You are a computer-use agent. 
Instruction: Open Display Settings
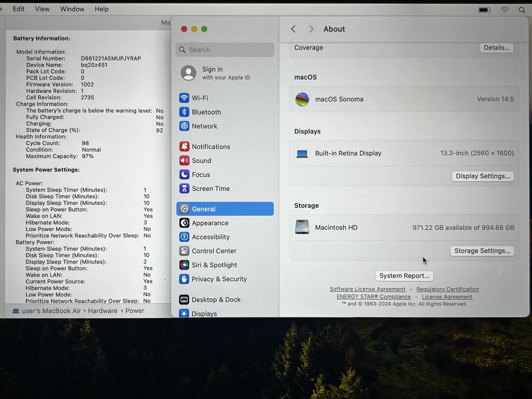[482, 176]
